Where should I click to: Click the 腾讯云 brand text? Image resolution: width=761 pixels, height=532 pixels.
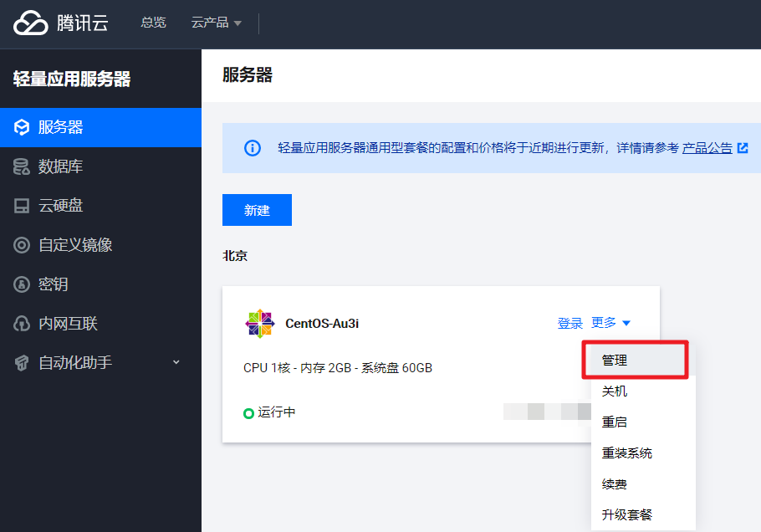click(x=83, y=23)
